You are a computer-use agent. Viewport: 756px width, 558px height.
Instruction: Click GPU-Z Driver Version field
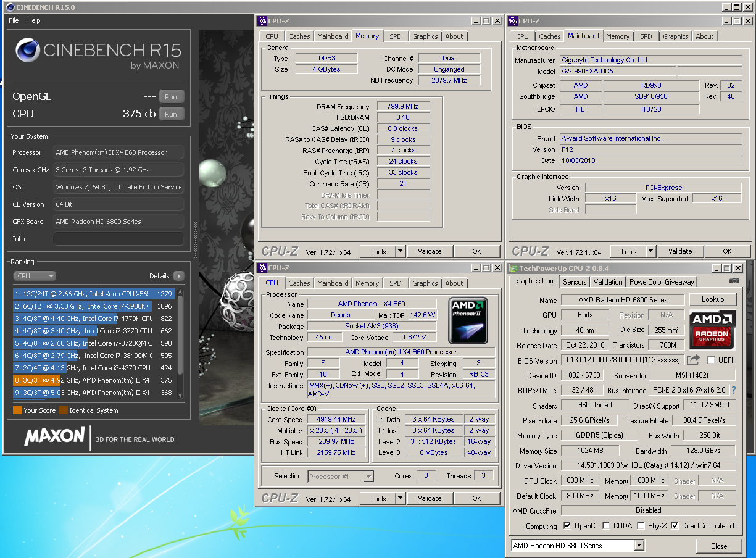pyautogui.click(x=648, y=465)
